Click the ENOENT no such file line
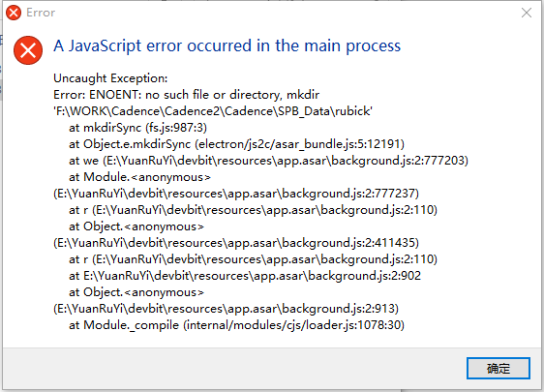The width and height of the screenshot is (544, 392). tap(186, 95)
